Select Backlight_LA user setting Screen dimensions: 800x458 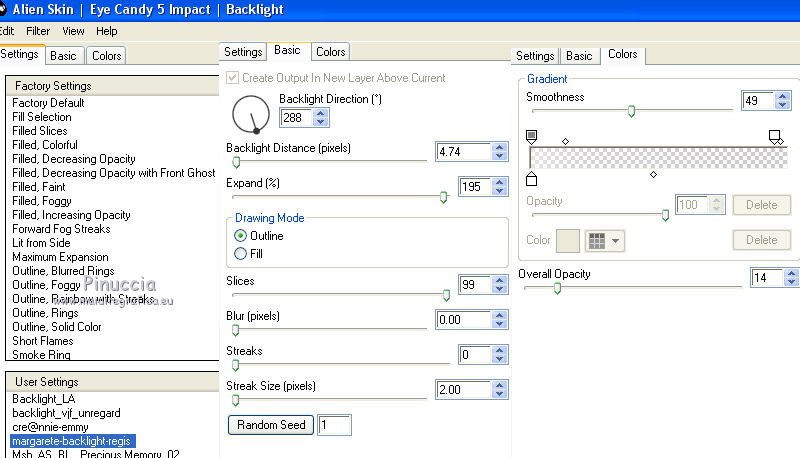(43, 399)
